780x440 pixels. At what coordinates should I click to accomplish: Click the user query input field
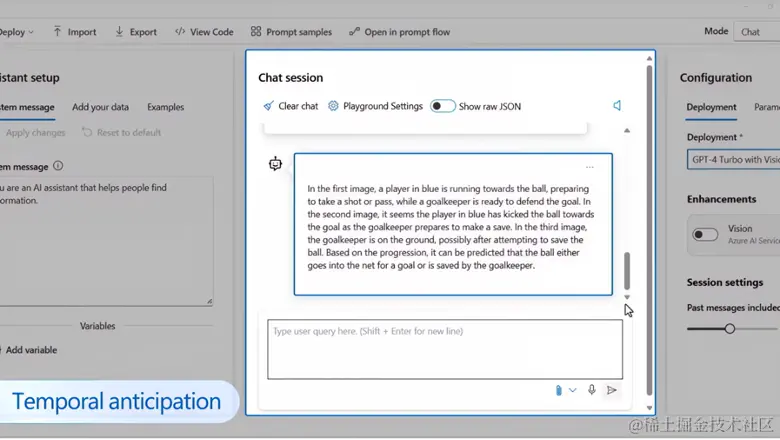click(445, 349)
